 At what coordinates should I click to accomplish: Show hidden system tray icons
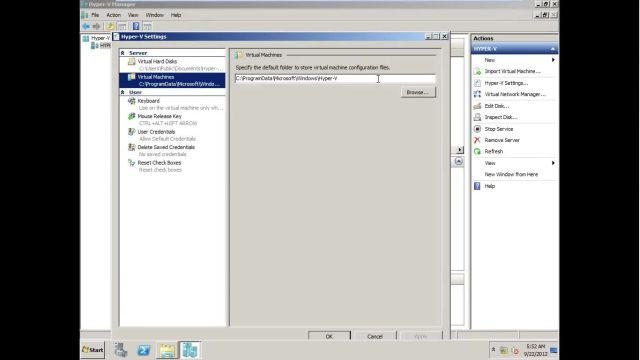(x=493, y=350)
